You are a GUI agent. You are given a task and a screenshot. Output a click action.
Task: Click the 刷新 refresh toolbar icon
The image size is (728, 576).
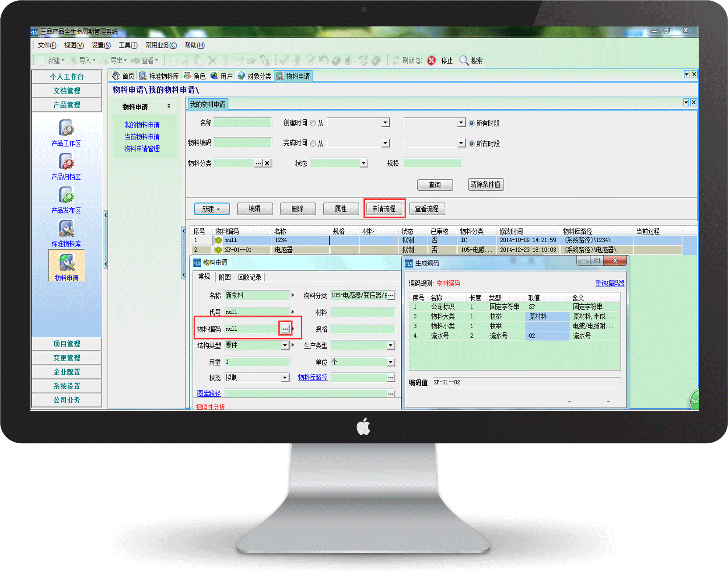[396, 60]
